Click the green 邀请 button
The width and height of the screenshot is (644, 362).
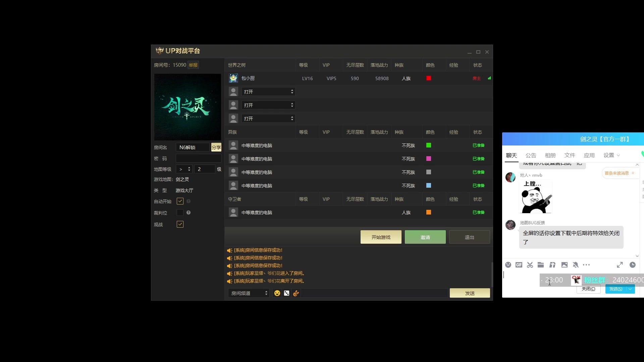[425, 237]
